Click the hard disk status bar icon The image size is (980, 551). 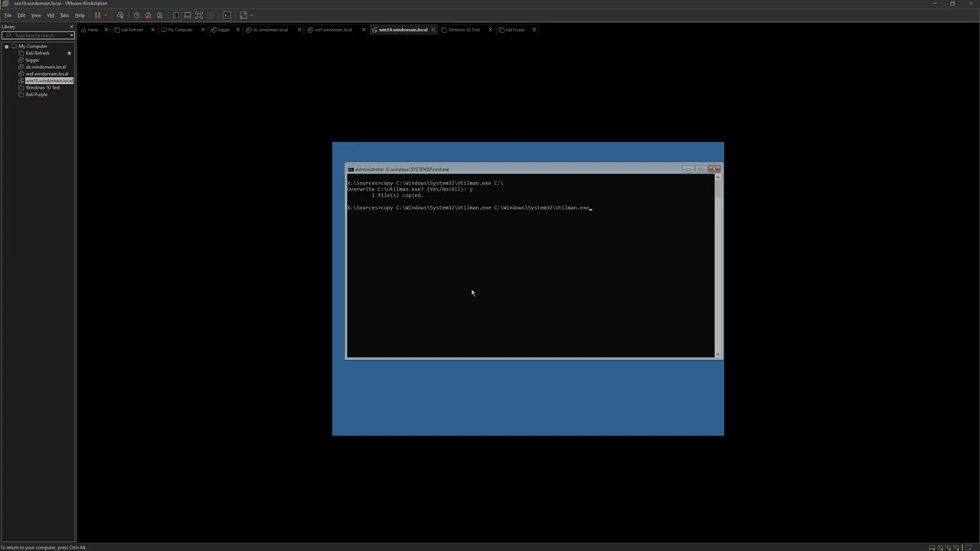[x=932, y=548]
